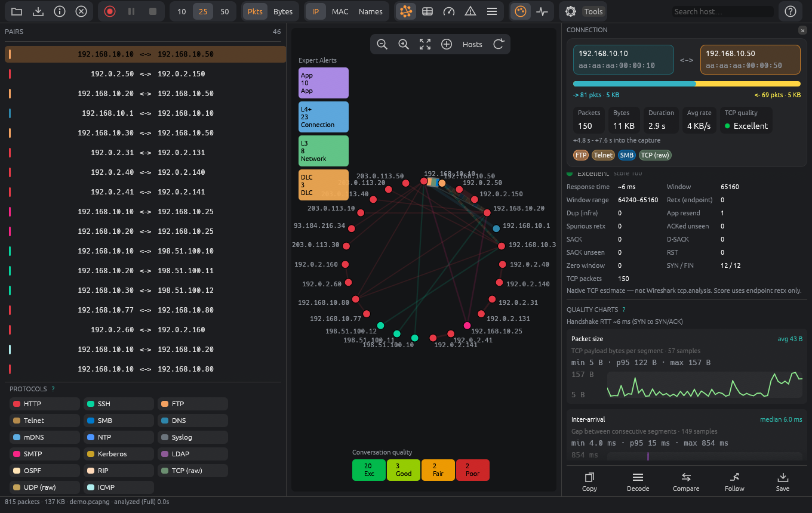Close the Connection details panel
This screenshot has height=513, width=812.
[802, 30]
